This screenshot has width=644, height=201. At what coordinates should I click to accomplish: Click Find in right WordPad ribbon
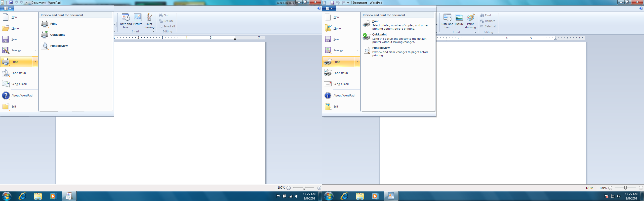click(x=486, y=15)
